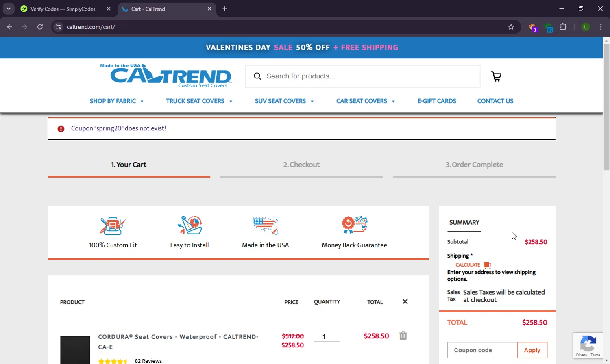Click the Made in the USA flag icon
610x364 pixels.
tap(265, 226)
